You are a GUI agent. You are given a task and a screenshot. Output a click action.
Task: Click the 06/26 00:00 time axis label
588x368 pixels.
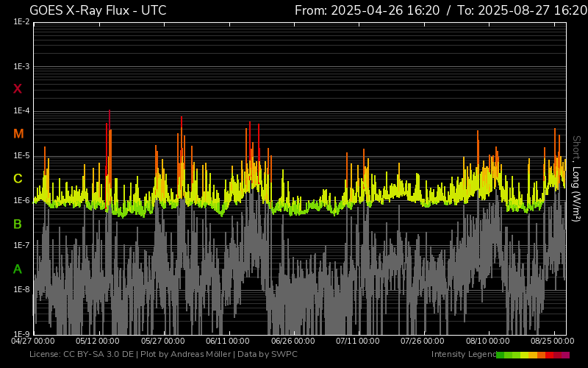293,342
